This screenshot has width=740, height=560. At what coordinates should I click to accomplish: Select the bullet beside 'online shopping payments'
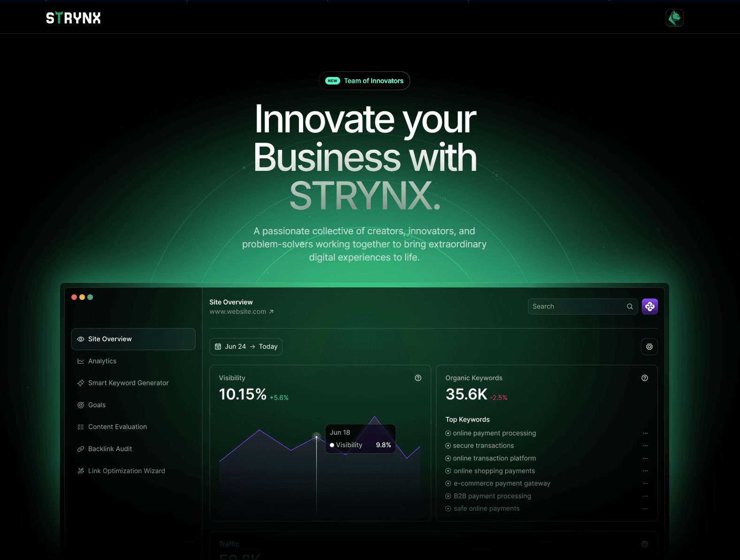[448, 471]
